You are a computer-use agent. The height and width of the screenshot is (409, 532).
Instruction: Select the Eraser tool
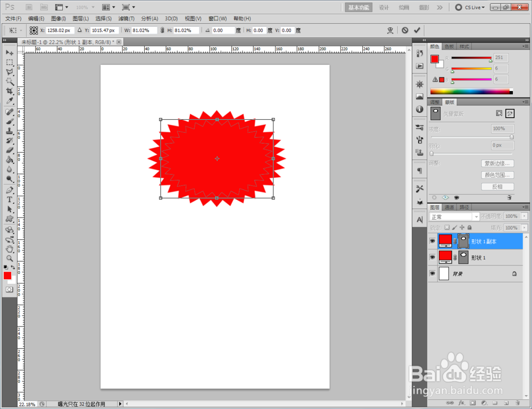click(10, 150)
